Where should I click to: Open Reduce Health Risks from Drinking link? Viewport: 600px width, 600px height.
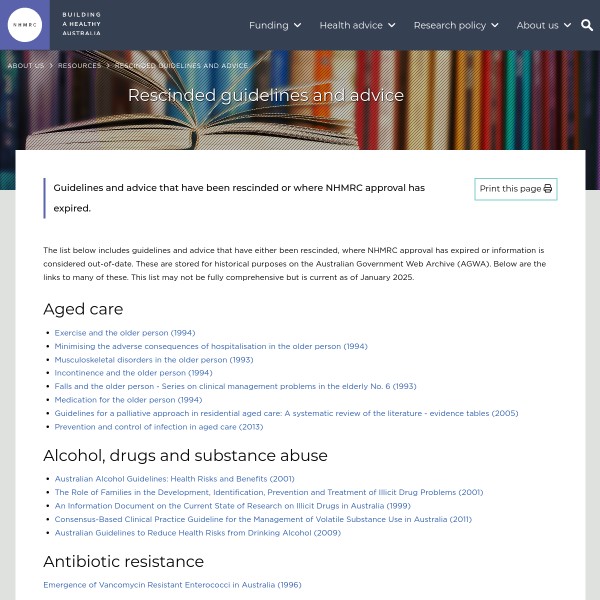tap(197, 533)
